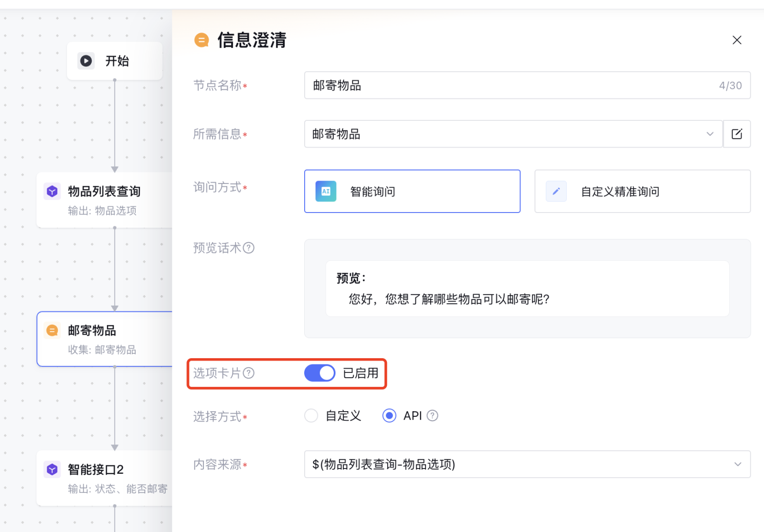Viewport: 764px width, 532px height.
Task: Click the edit icon beside 所需信息 dropdown
Action: (737, 134)
